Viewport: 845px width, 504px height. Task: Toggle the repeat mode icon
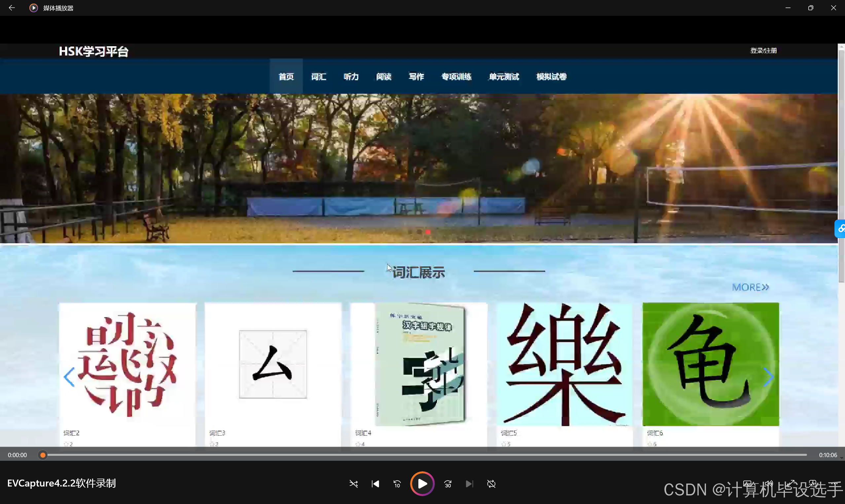[x=491, y=484]
